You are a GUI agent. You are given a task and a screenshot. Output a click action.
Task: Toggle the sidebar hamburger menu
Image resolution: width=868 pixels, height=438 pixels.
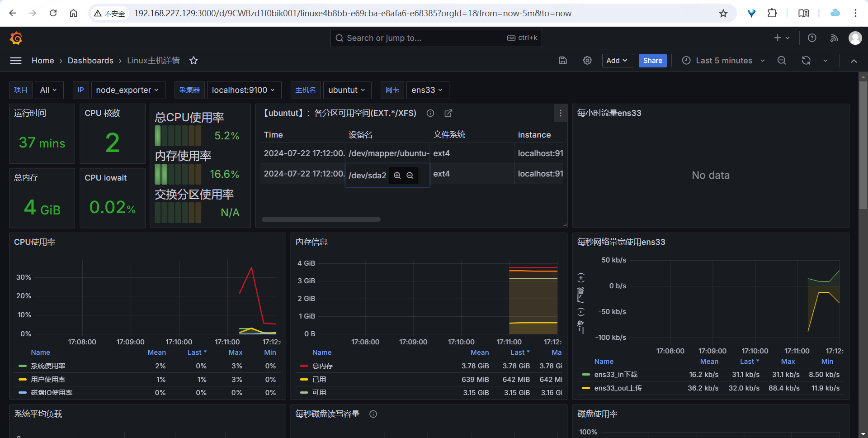point(16,61)
